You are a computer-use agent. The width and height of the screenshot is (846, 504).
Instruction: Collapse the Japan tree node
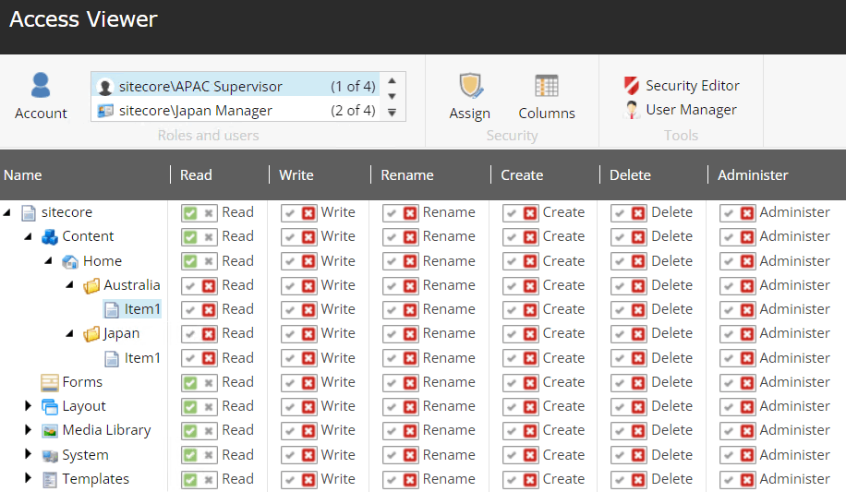pos(69,333)
